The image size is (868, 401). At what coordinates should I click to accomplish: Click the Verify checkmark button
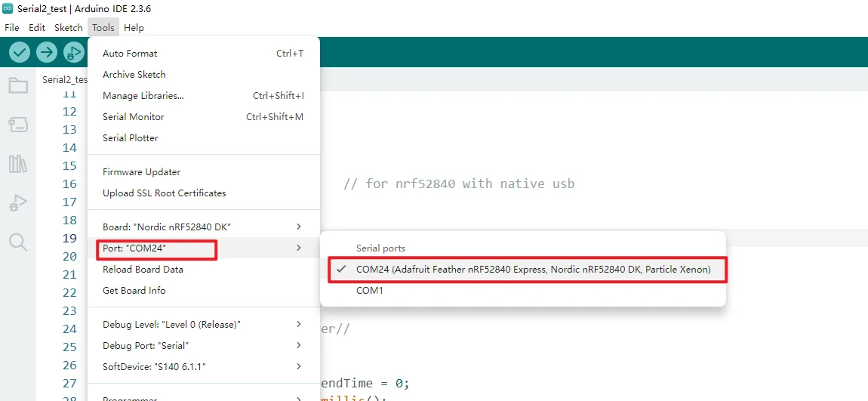[20, 52]
